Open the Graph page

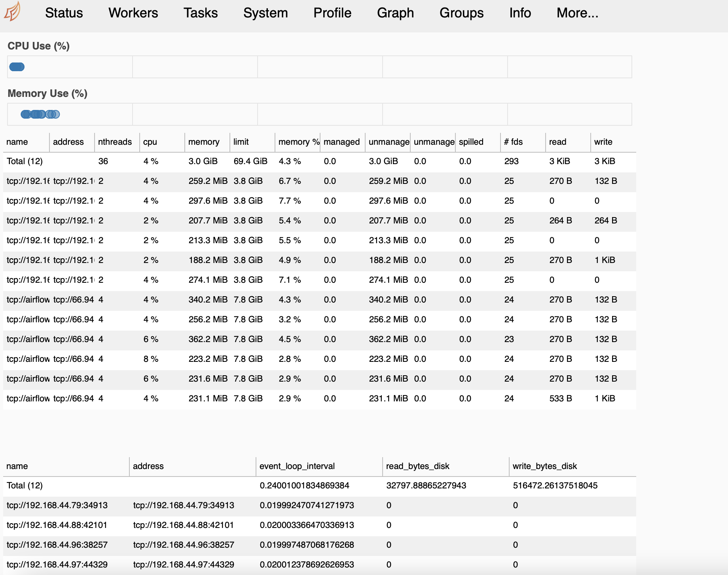click(x=395, y=13)
